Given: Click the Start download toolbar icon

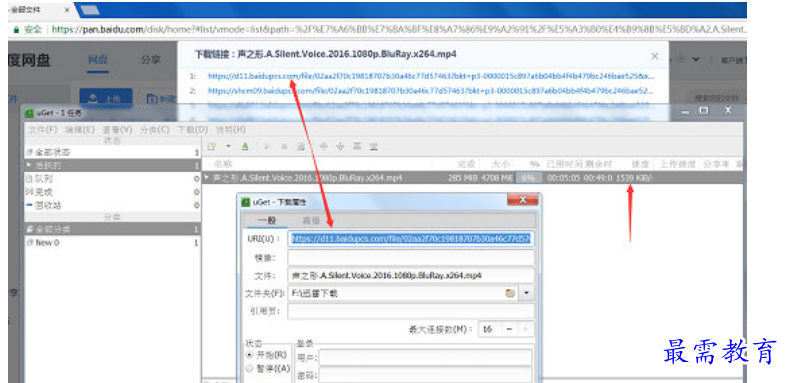Looking at the screenshot, I should (267, 147).
